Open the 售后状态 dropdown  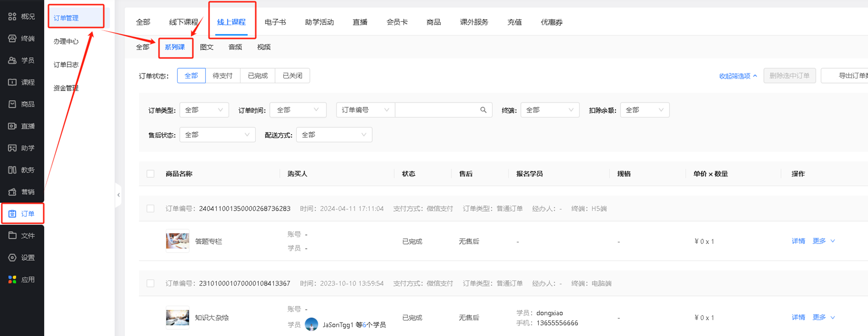pos(217,135)
